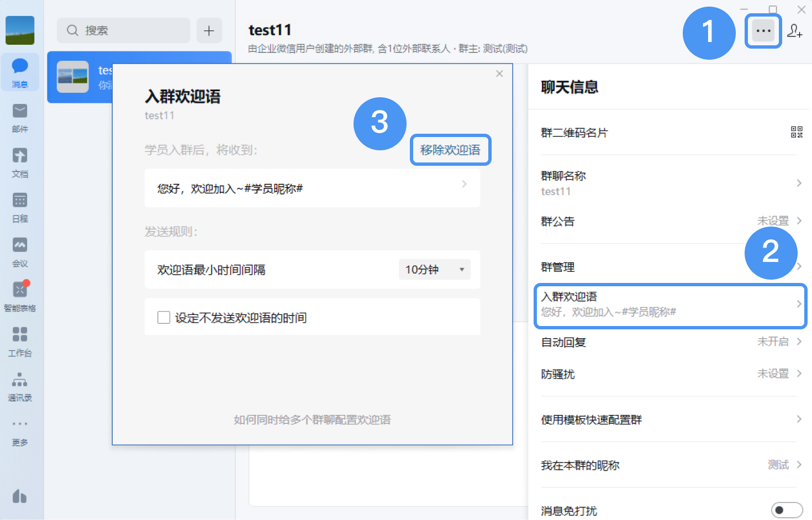Open the 10分钟 interval dropdown

tap(434, 270)
